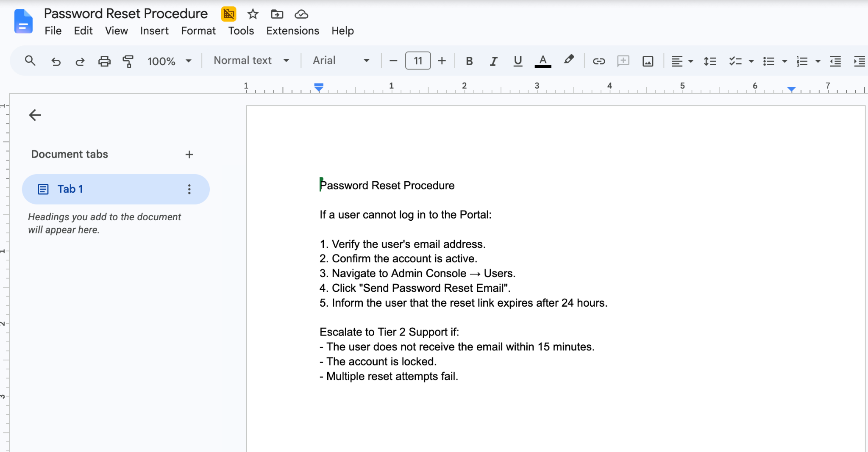Decrease font size with minus button

pyautogui.click(x=393, y=61)
